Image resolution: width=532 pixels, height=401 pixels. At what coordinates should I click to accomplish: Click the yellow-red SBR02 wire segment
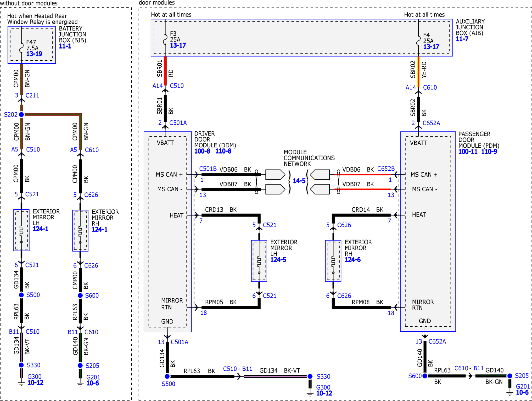pos(418,72)
